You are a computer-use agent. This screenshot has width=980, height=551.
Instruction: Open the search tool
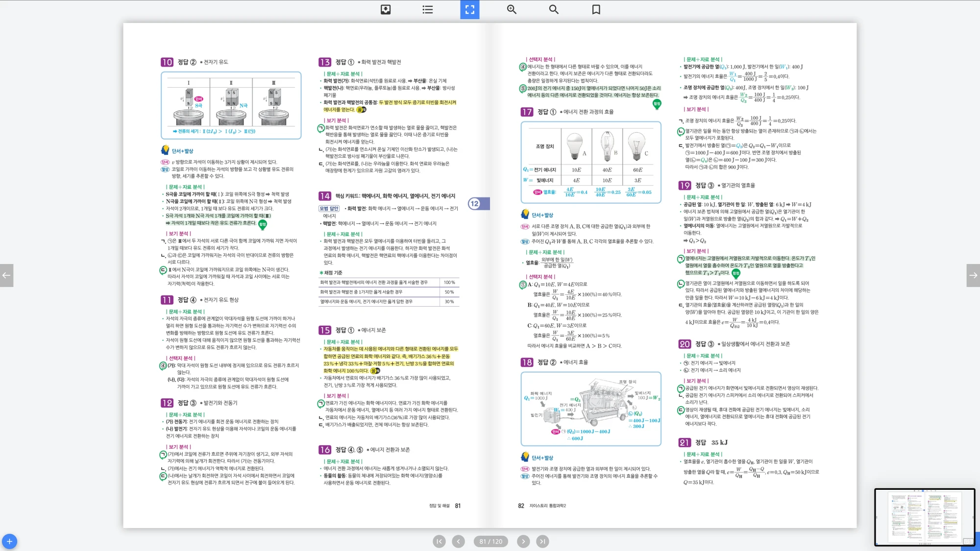554,9
